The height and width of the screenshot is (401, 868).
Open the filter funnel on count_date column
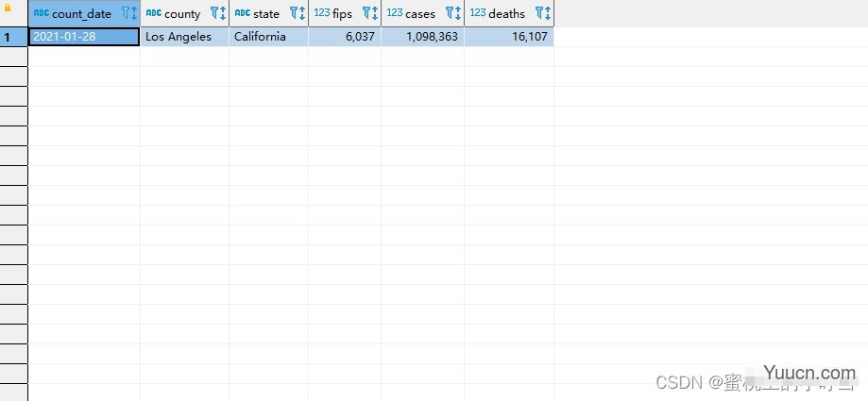pos(125,13)
